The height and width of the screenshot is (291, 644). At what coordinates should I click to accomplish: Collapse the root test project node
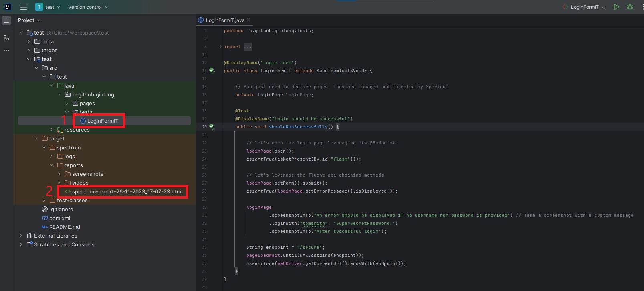tap(21, 33)
